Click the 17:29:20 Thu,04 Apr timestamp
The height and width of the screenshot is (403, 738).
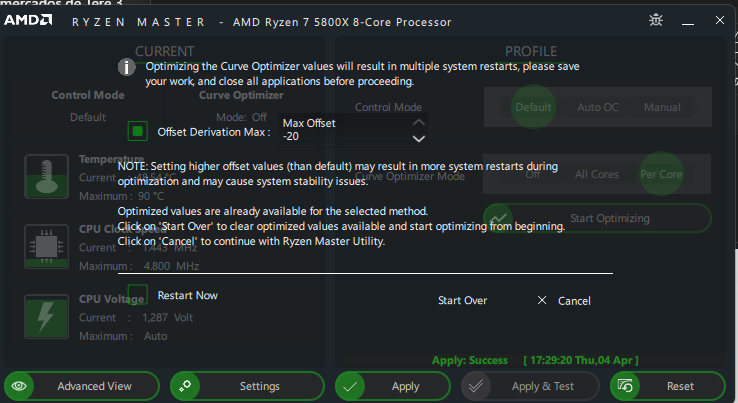point(581,360)
